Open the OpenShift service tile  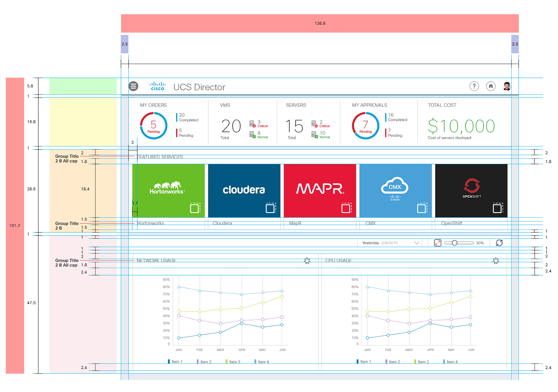point(471,191)
